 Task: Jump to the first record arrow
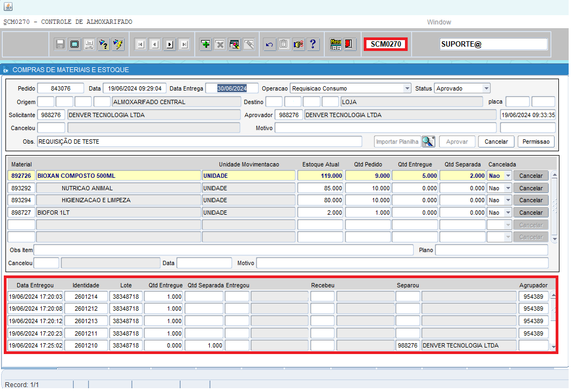[140, 44]
